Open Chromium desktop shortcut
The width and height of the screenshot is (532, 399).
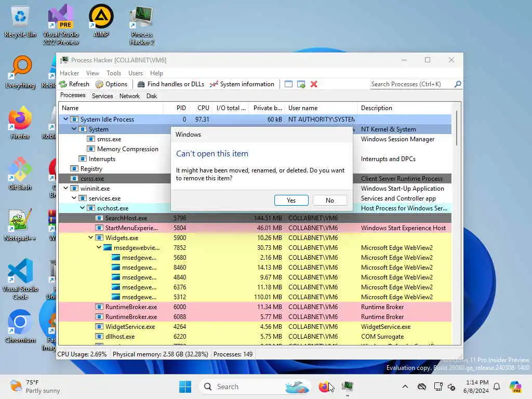(20, 327)
